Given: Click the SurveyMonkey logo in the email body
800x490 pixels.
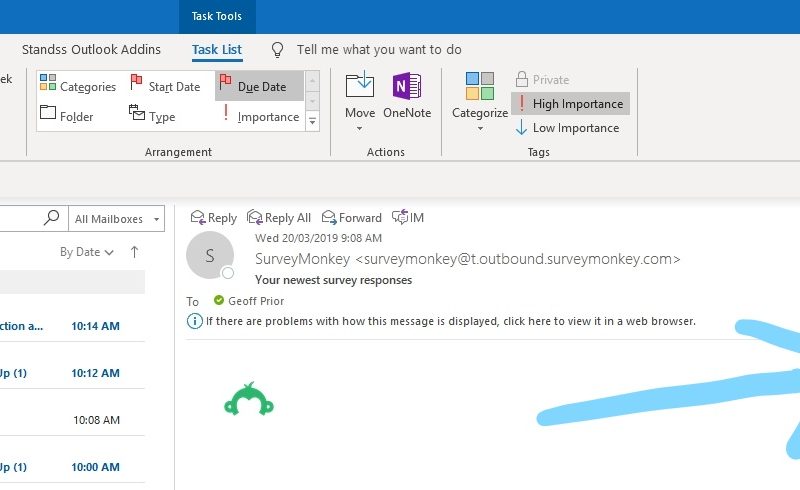Looking at the screenshot, I should (249, 400).
